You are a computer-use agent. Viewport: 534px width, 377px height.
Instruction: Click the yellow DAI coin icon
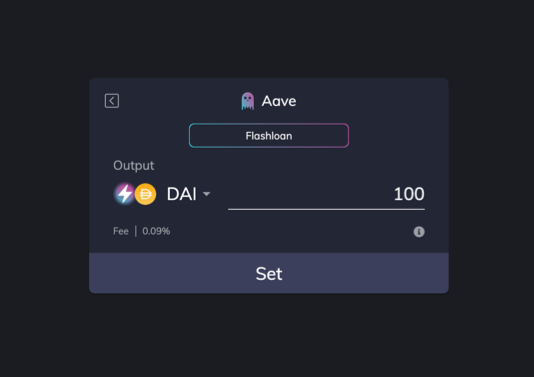(x=145, y=194)
